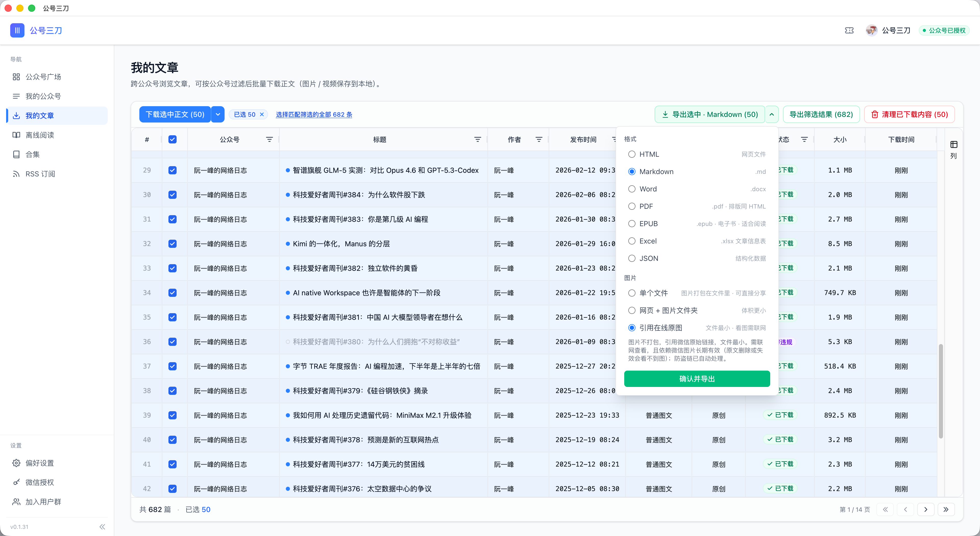Open 公众号 column filter icon

(x=269, y=140)
